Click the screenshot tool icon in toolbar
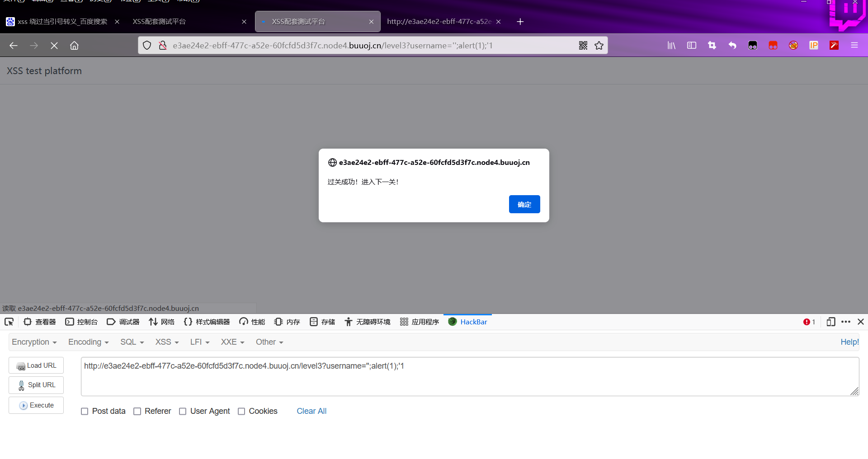Screen dimensions: 868x459 [x=712, y=45]
